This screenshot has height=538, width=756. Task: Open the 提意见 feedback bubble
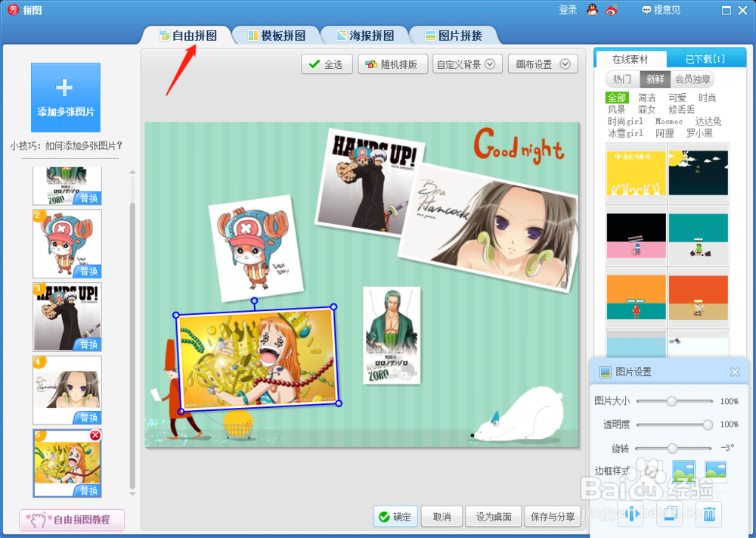pyautogui.click(x=661, y=10)
